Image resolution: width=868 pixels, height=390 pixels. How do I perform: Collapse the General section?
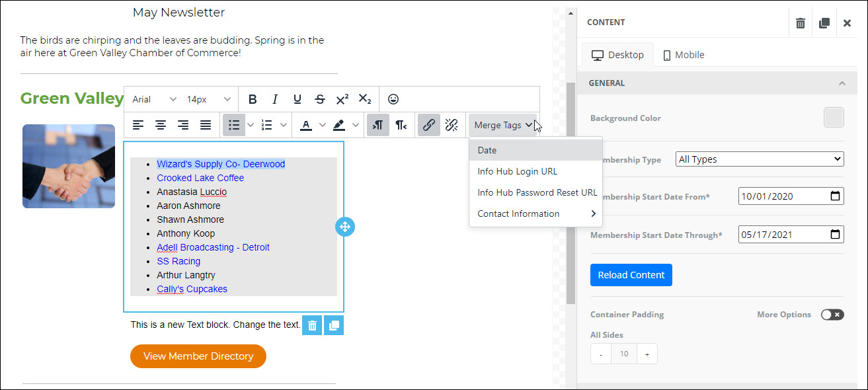point(842,83)
